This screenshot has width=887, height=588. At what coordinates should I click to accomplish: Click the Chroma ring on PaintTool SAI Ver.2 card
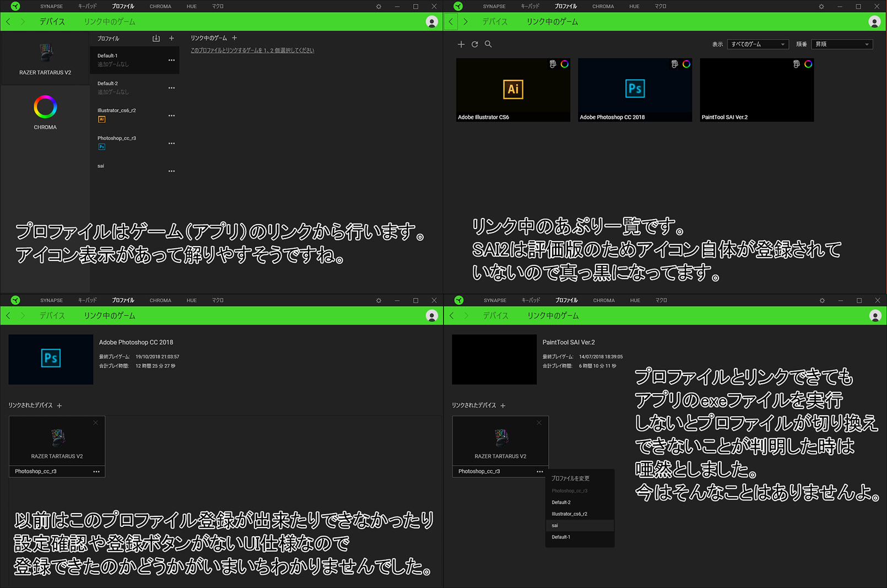tap(808, 64)
